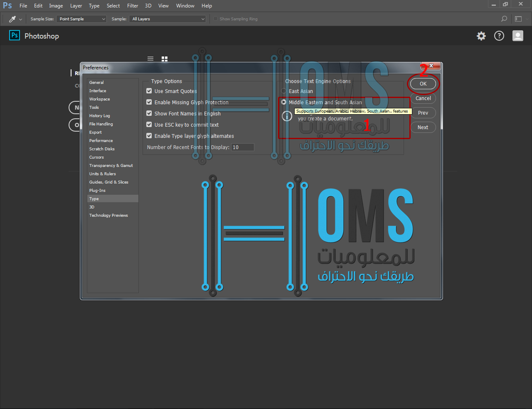
Task: Select Middle Eastern and South Asian option
Action: click(x=284, y=102)
